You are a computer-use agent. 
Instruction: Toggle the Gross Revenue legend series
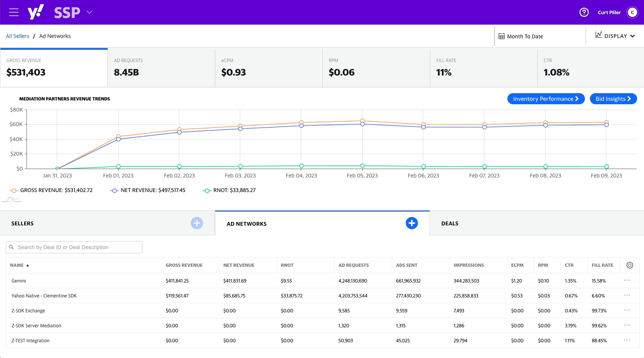tap(51, 190)
